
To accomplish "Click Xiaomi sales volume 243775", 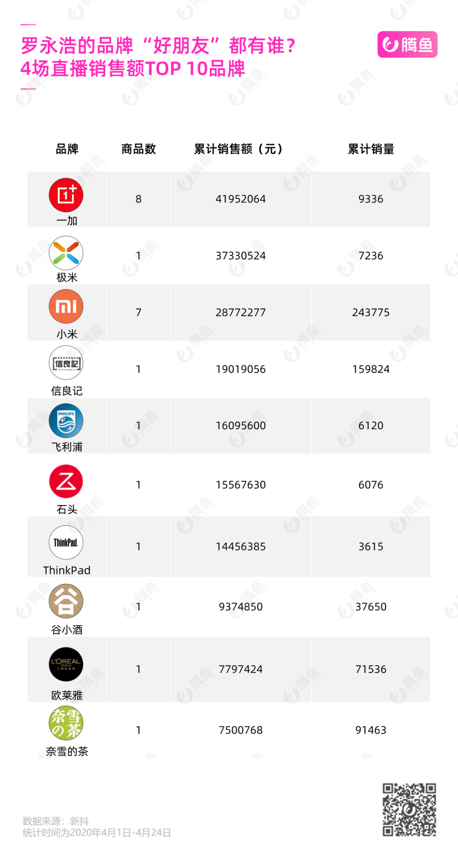I will tap(371, 313).
